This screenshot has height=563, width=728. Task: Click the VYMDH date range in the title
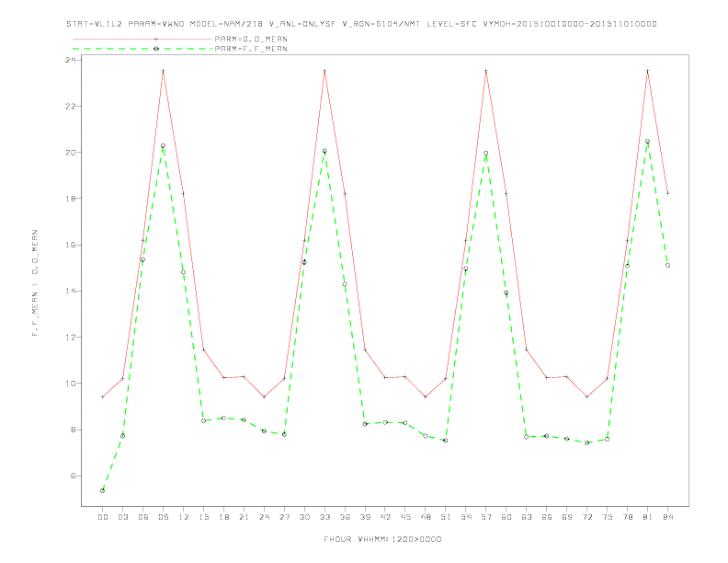(x=570, y=24)
